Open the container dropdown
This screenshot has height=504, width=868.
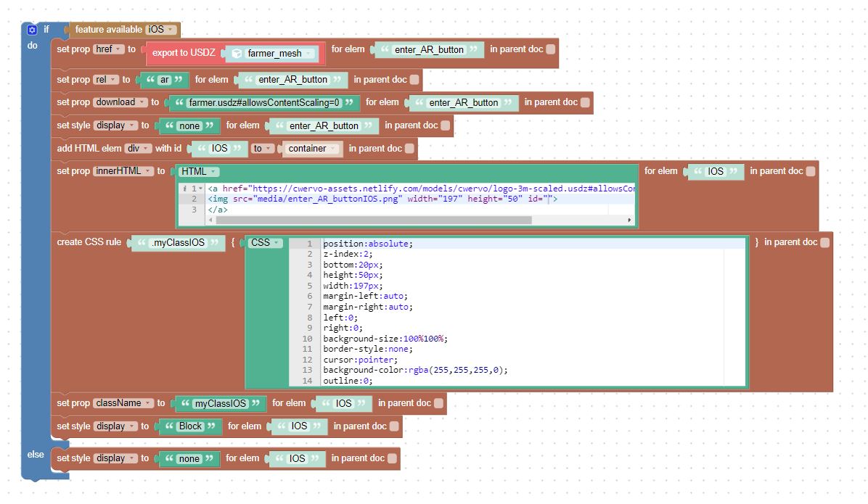(x=312, y=148)
